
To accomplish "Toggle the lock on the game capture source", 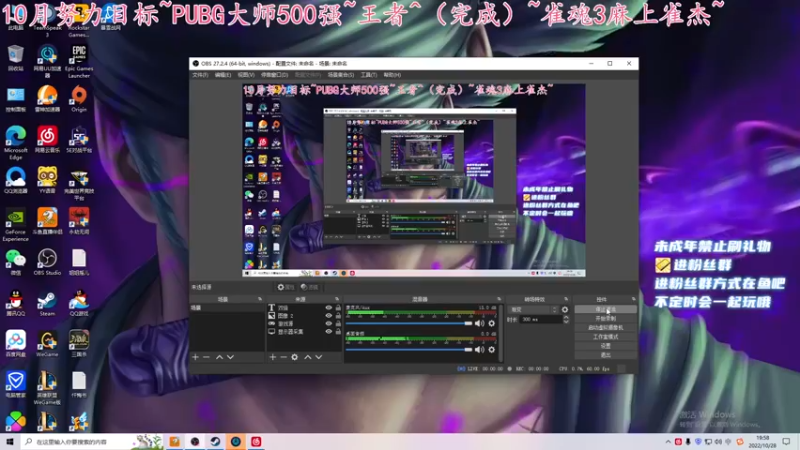I will (x=338, y=323).
